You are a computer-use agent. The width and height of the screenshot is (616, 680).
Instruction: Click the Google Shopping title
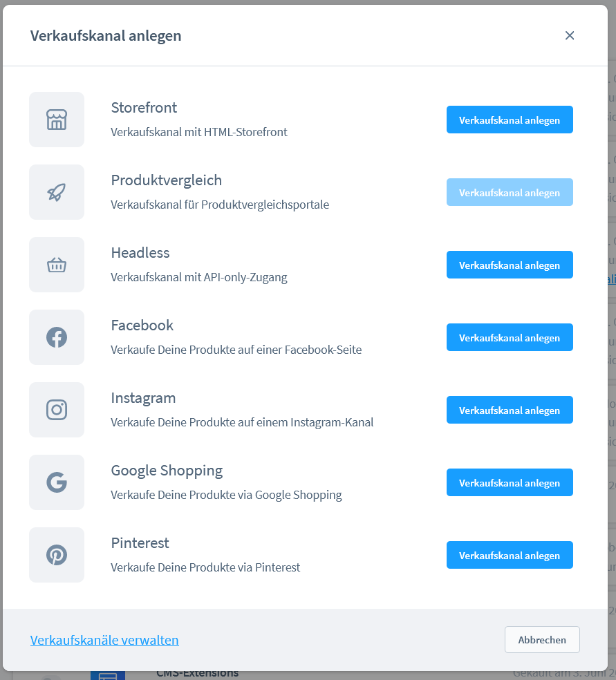click(x=167, y=471)
